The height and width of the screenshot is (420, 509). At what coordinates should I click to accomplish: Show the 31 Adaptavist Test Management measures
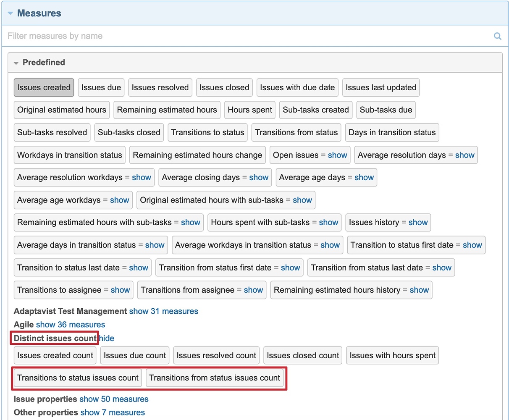coord(163,311)
